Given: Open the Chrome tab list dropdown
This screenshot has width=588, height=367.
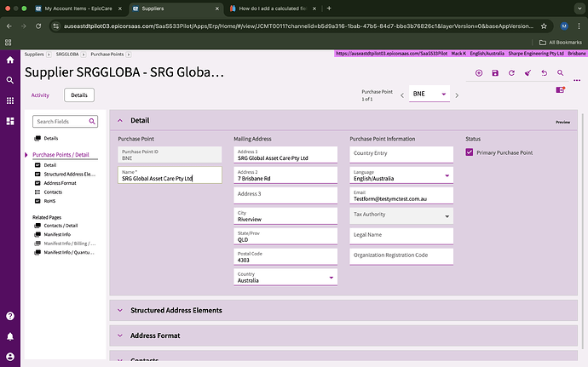Looking at the screenshot, I should [x=579, y=9].
